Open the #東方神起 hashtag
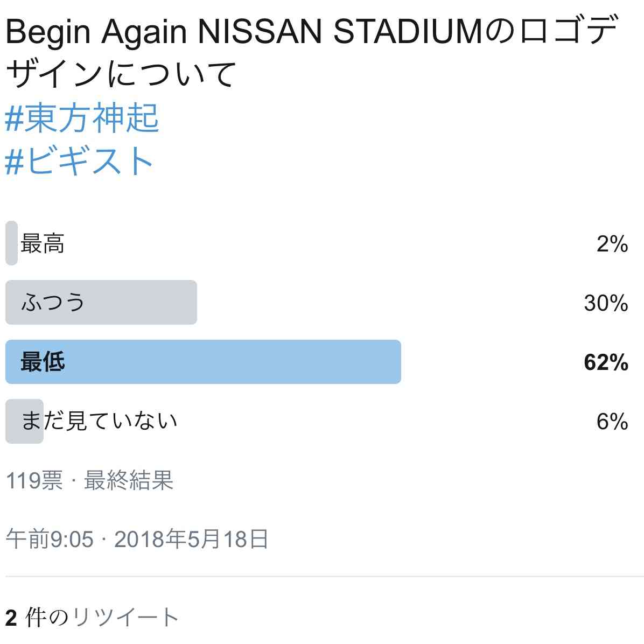This screenshot has width=644, height=644. [82, 118]
